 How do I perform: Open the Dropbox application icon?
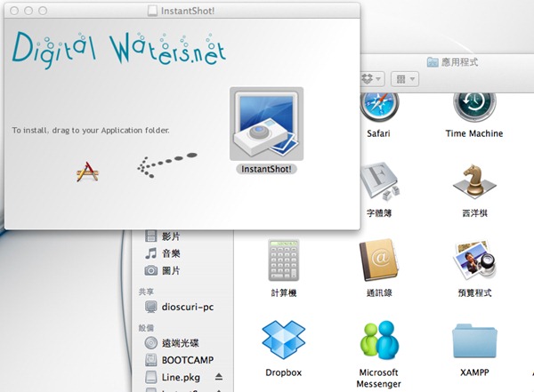(283, 340)
